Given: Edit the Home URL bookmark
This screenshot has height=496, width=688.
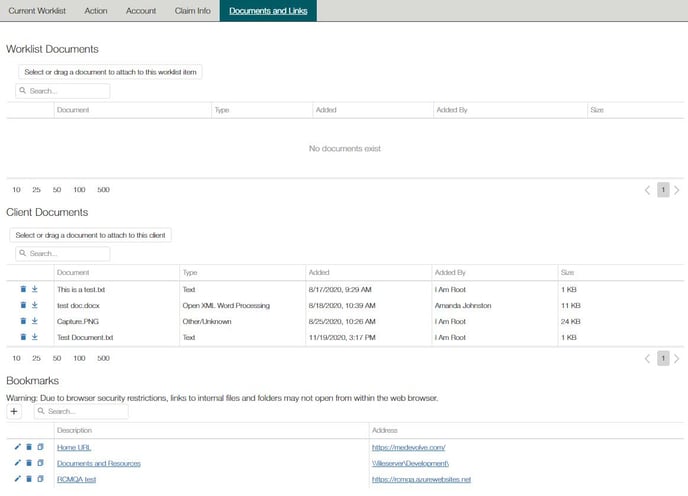Looking at the screenshot, I should pos(17,447).
